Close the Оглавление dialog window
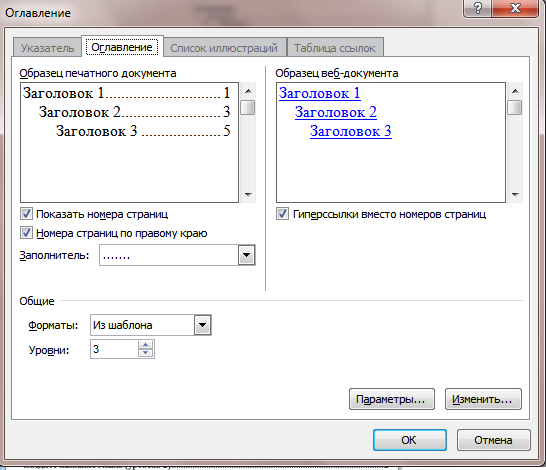 (515, 8)
